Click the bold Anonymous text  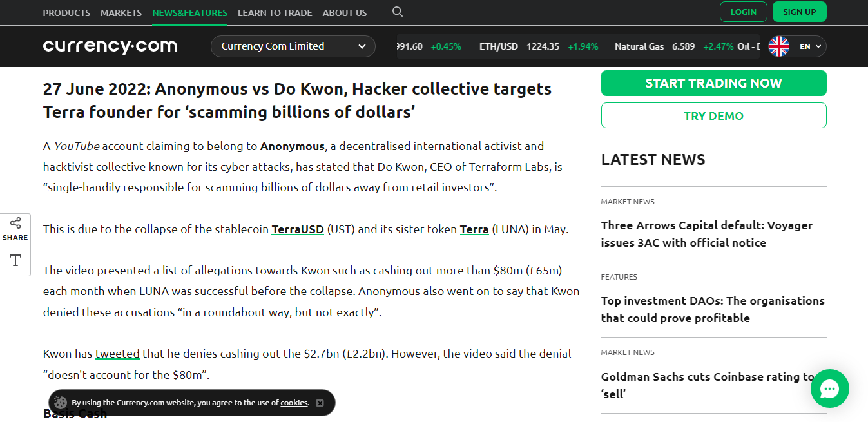293,146
